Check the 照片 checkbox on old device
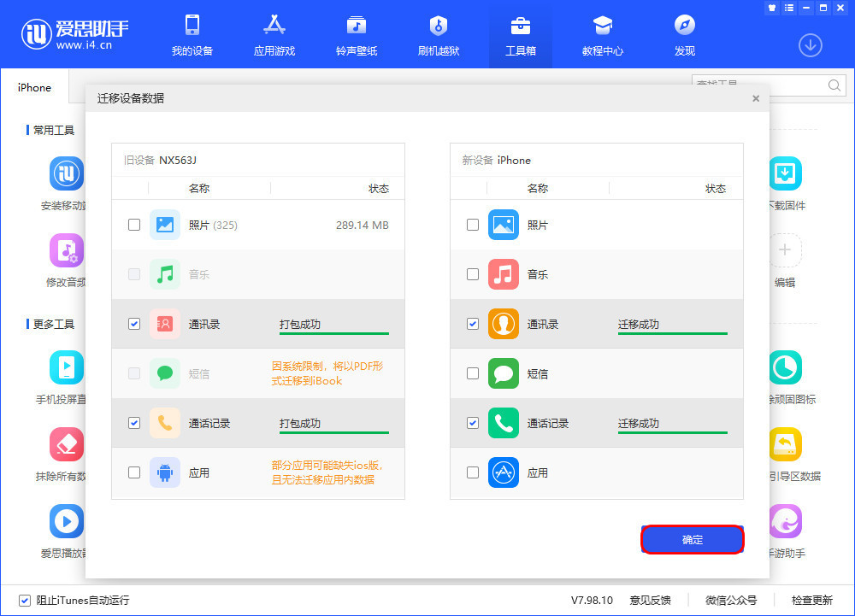 pyautogui.click(x=133, y=225)
